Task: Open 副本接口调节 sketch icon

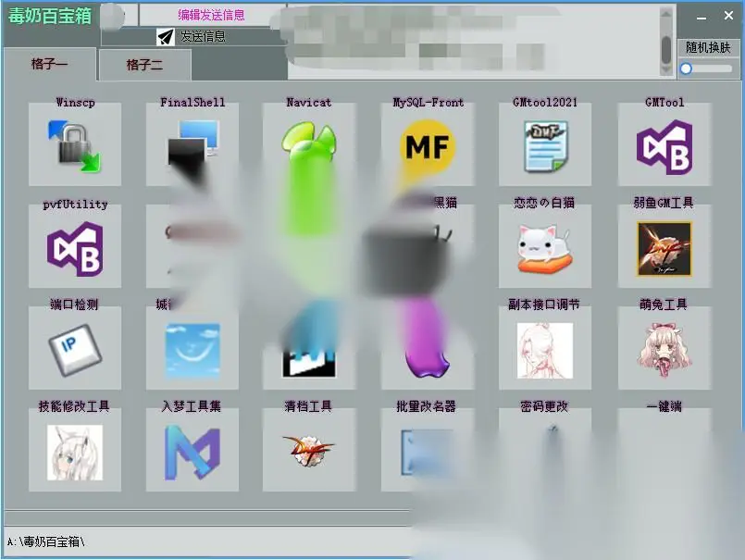Action: 545,351
